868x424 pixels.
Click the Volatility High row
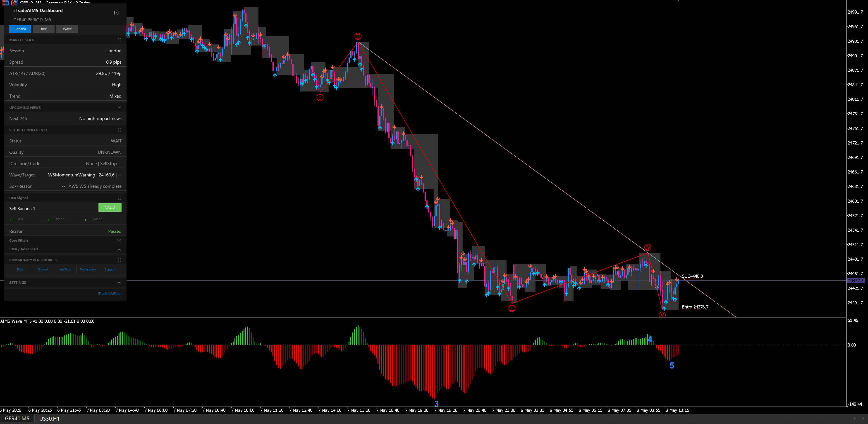(x=65, y=85)
